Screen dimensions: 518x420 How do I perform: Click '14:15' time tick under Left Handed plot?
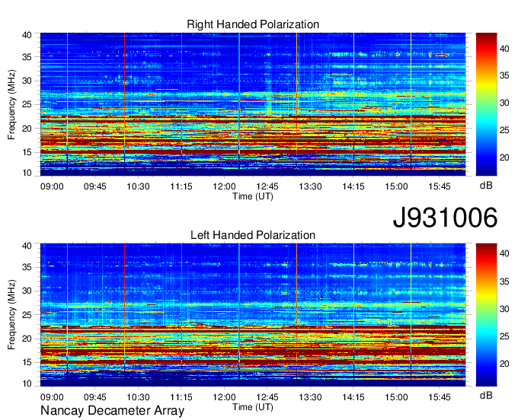[x=353, y=397]
